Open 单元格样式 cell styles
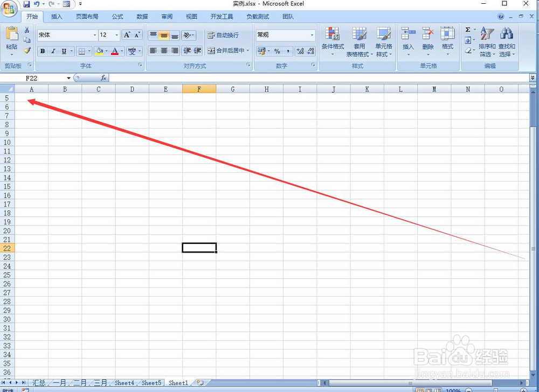The height and width of the screenshot is (392, 539). coord(384,42)
